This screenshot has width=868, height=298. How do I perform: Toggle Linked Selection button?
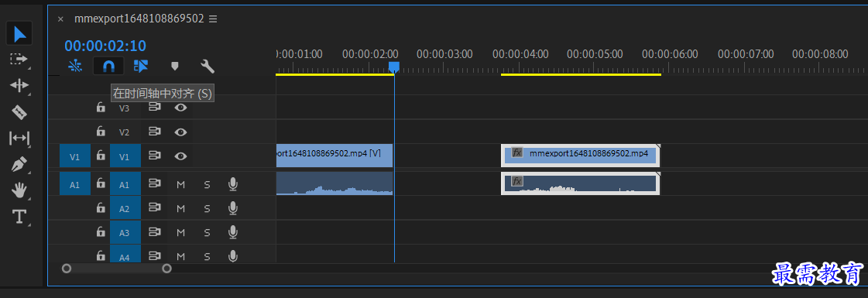pos(141,67)
